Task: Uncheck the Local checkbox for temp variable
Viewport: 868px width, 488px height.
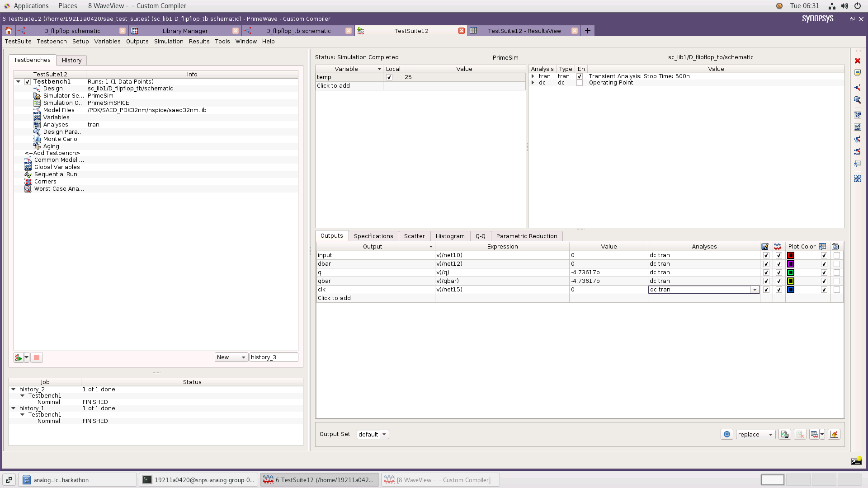Action: pyautogui.click(x=389, y=77)
